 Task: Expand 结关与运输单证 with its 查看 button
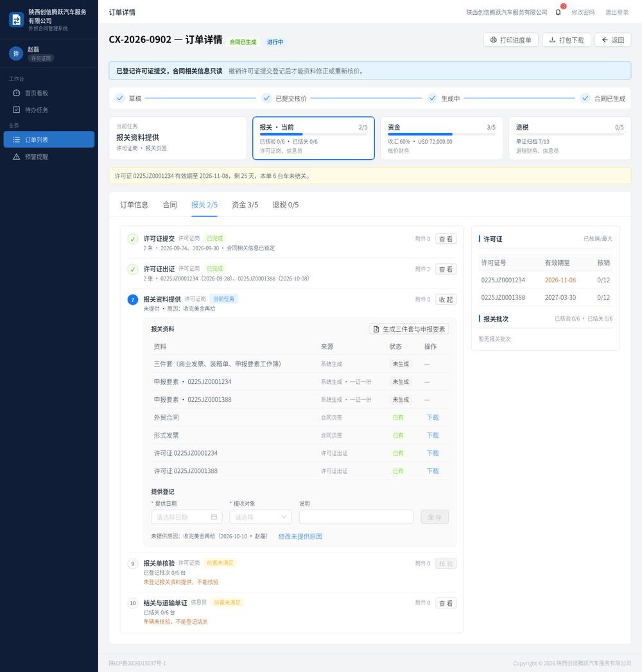tap(446, 603)
